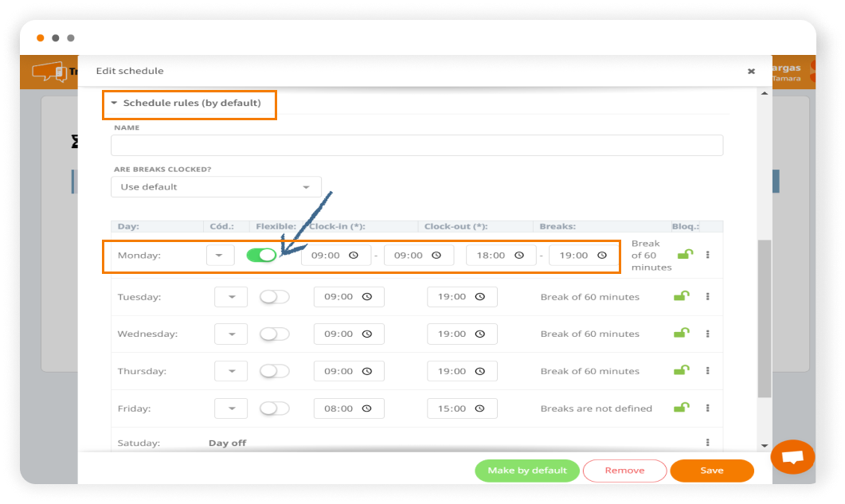Open the three-dot menu for Monday
Image resolution: width=845 pixels, height=504 pixels.
[x=707, y=255]
